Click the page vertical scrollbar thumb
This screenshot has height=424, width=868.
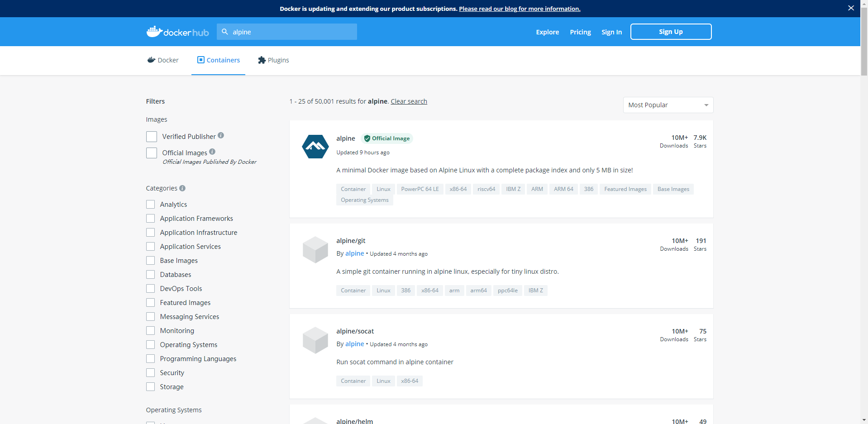coord(864,41)
